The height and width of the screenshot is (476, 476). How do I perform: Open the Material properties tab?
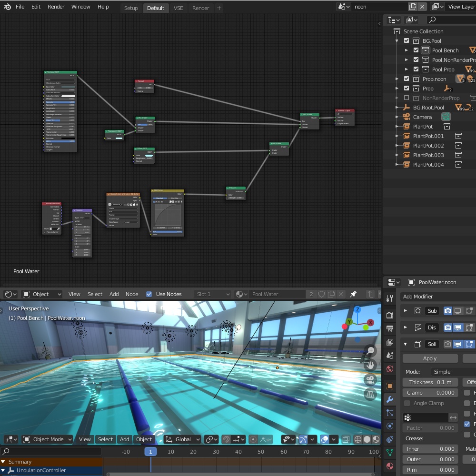[390, 466]
